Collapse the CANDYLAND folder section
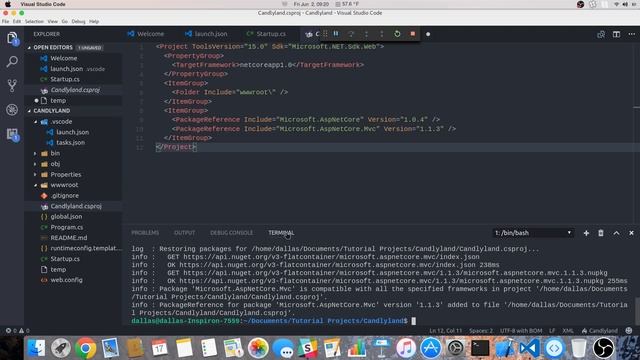The height and width of the screenshot is (360, 640). click(x=29, y=111)
